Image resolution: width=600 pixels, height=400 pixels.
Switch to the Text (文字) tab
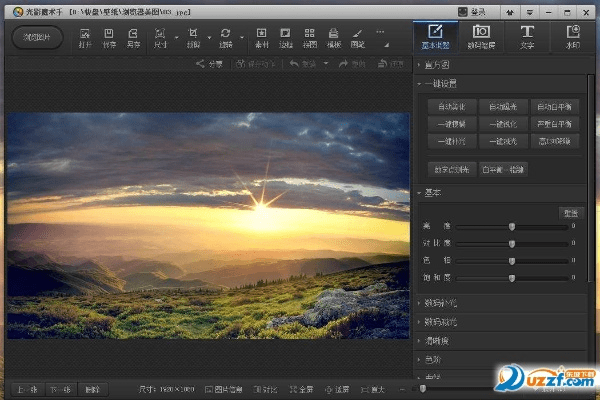tap(527, 37)
